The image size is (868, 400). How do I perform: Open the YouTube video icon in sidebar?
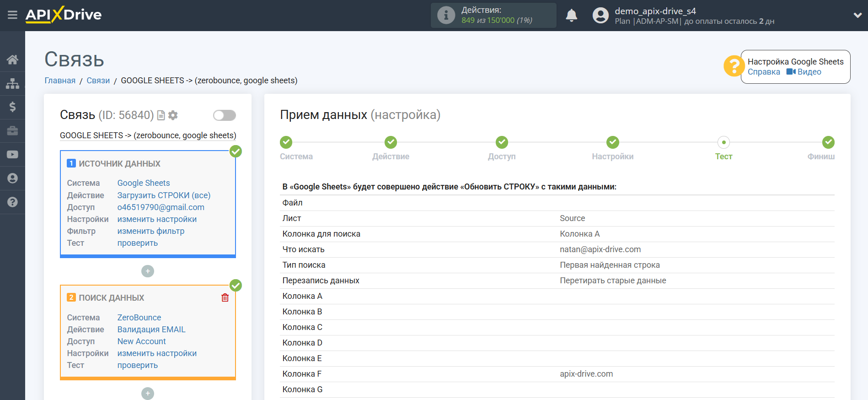pos(12,155)
